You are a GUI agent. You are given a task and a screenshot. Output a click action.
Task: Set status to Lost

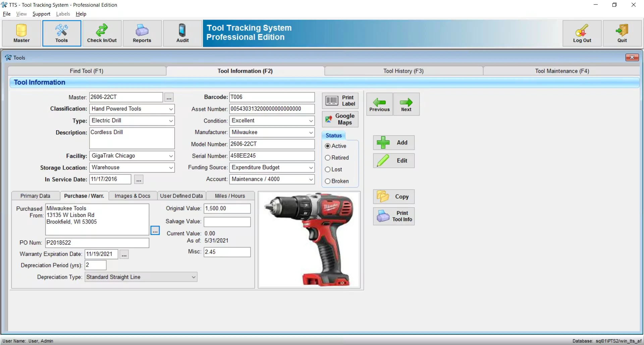pos(328,169)
